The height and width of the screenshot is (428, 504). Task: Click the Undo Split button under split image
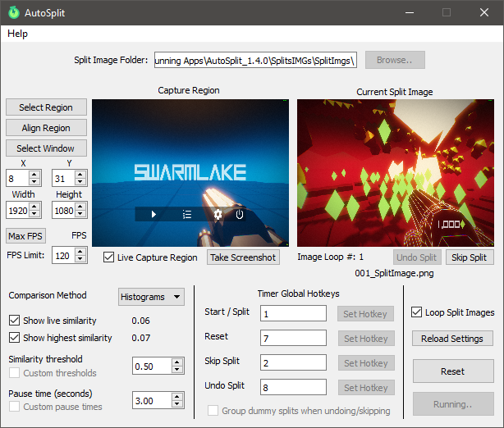[417, 257]
